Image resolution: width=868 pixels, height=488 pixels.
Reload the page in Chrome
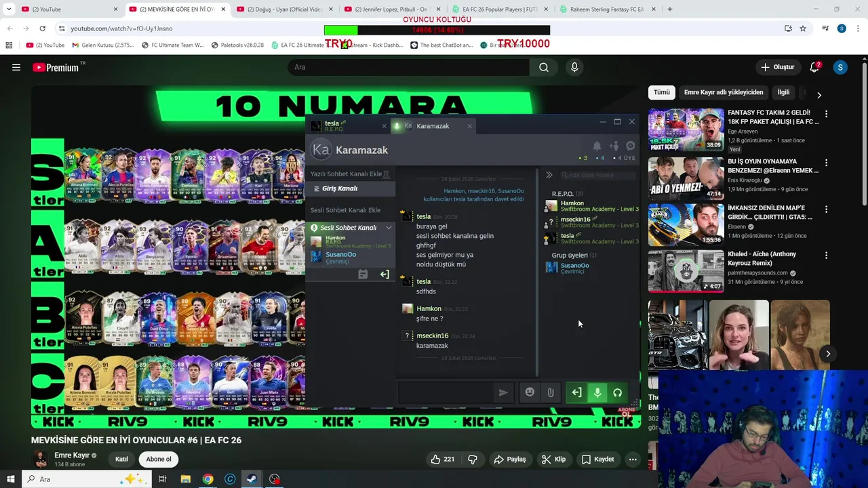[x=42, y=28]
